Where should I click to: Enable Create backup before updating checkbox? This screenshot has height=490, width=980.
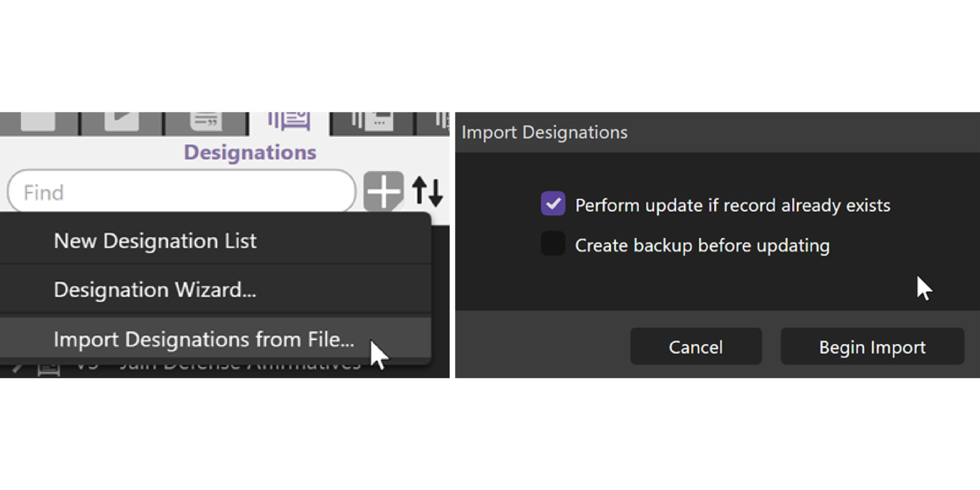point(553,244)
